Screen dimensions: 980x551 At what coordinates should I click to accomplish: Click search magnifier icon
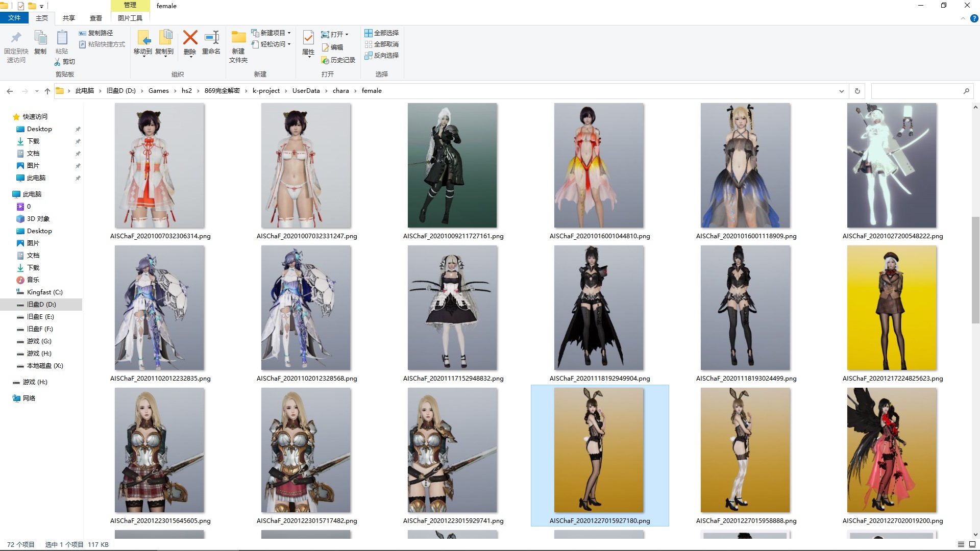tap(966, 91)
